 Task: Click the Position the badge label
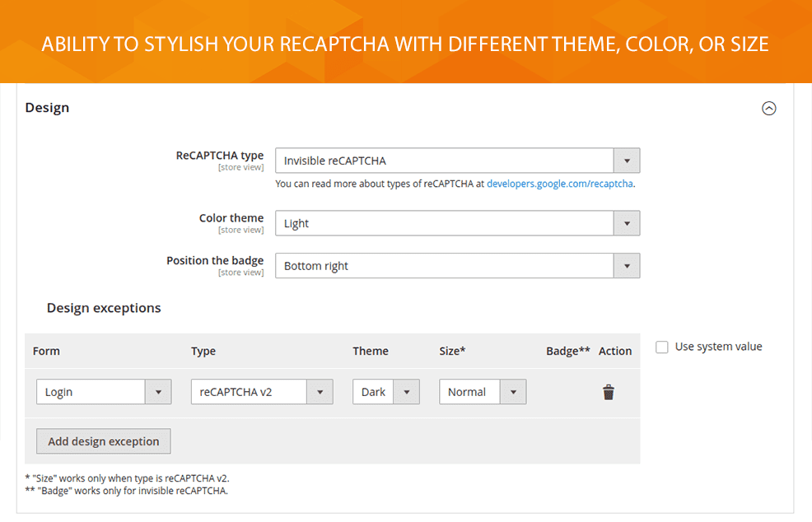tap(215, 260)
